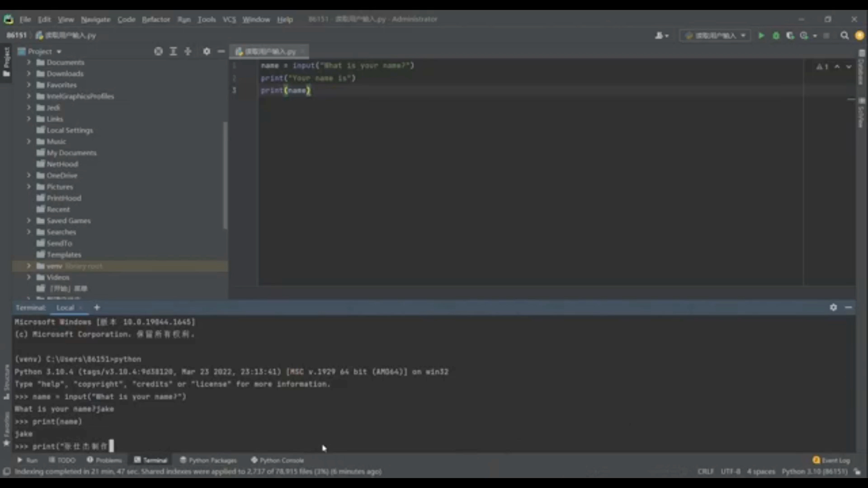Open Project panel settings gear
Screen dimensions: 868x488
click(207, 52)
